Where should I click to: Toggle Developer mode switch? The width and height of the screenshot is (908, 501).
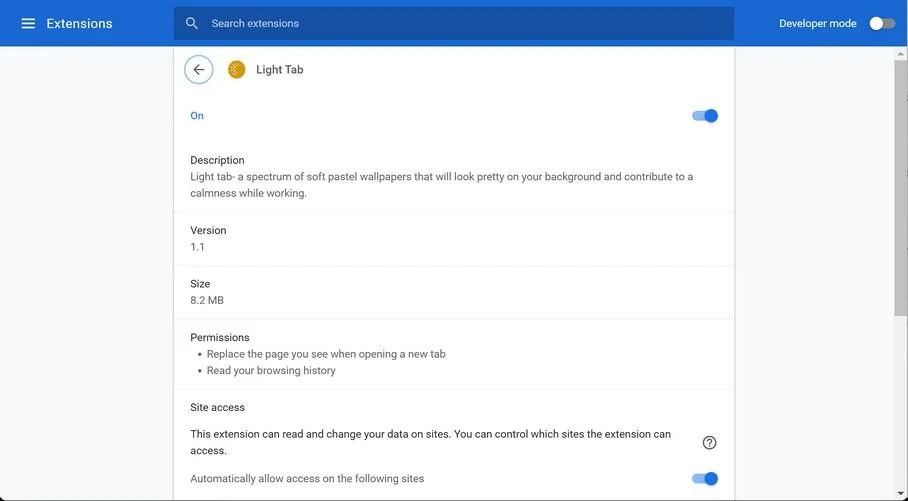882,23
